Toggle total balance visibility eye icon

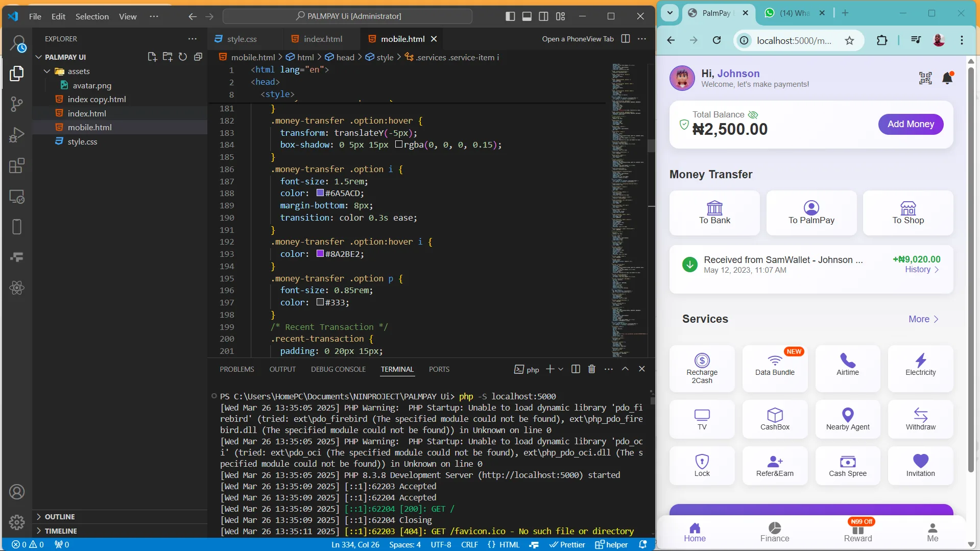click(753, 114)
